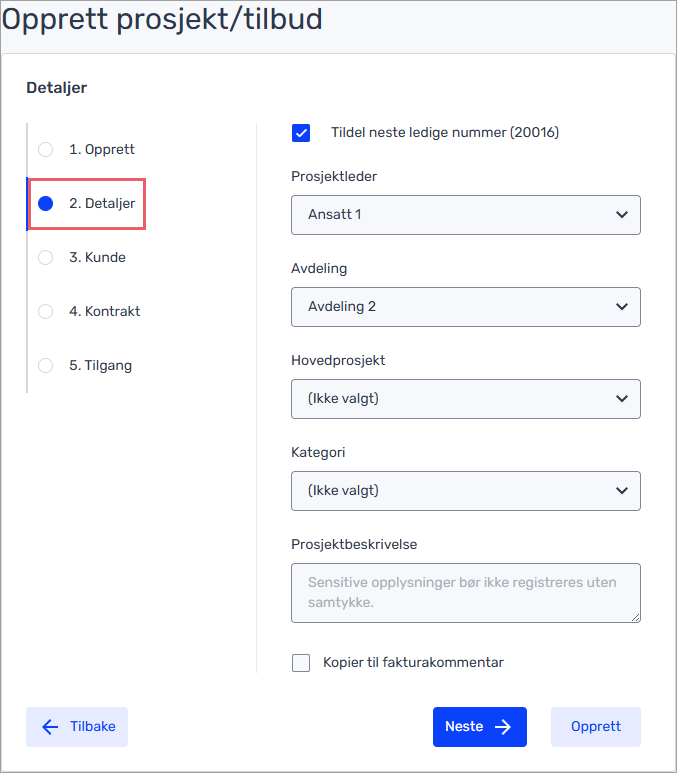Switch to the 3. Kunde step label
Image resolution: width=677 pixels, height=773 pixels.
pyautogui.click(x=98, y=257)
